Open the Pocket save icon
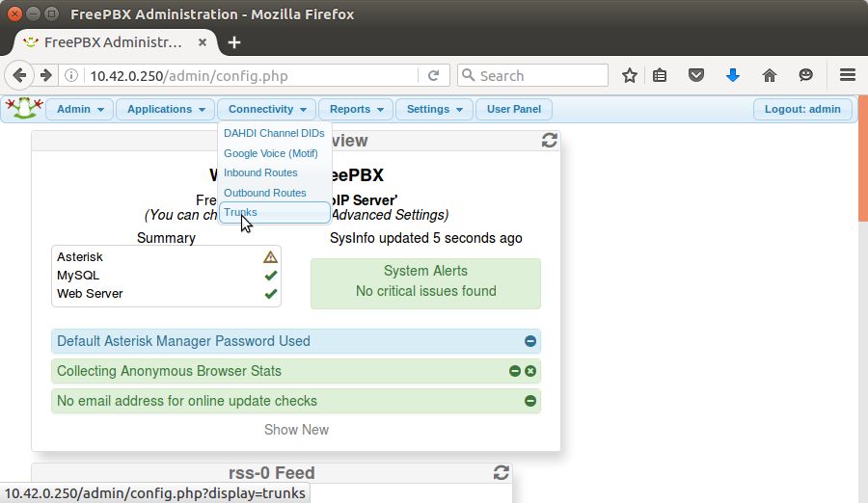Viewport: 868px width, 503px height. 696,75
